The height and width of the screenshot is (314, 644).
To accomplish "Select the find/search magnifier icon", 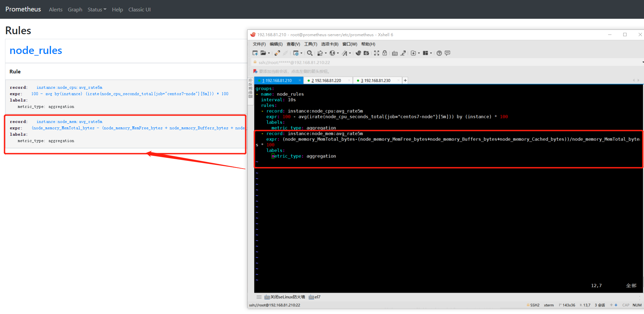I will (310, 53).
